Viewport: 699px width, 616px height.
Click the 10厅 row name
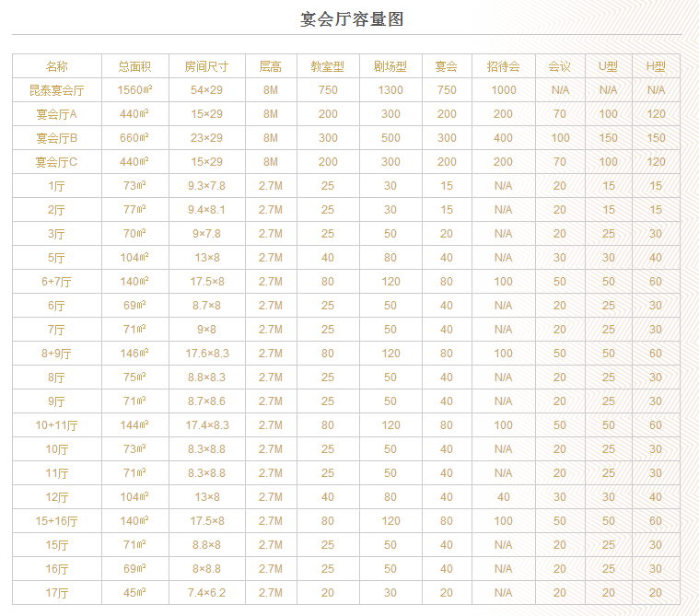(56, 449)
